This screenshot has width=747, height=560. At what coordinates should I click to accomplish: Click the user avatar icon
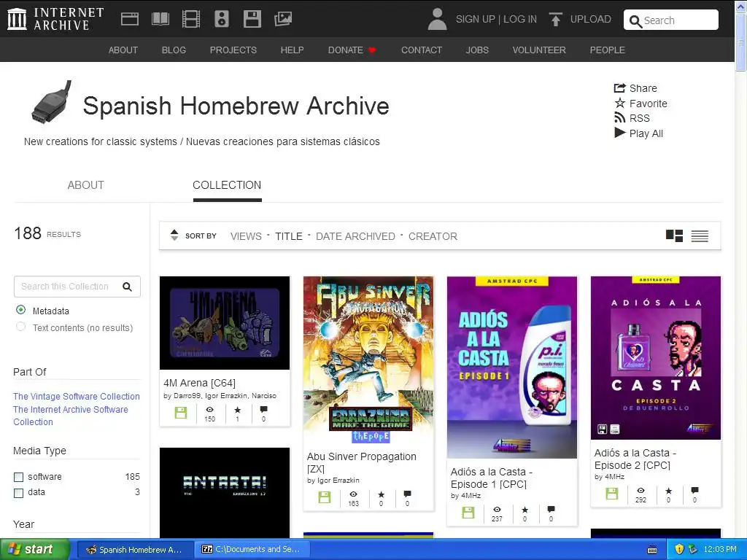coord(437,19)
